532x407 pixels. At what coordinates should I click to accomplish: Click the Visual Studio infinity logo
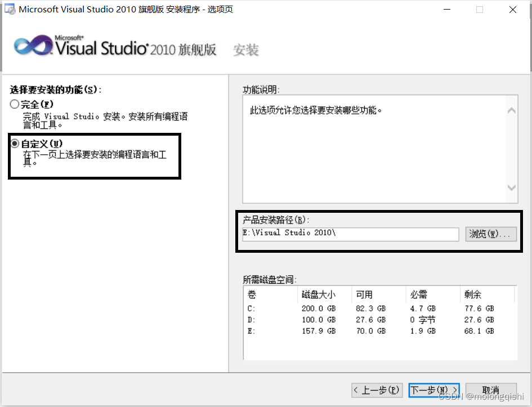tap(33, 45)
